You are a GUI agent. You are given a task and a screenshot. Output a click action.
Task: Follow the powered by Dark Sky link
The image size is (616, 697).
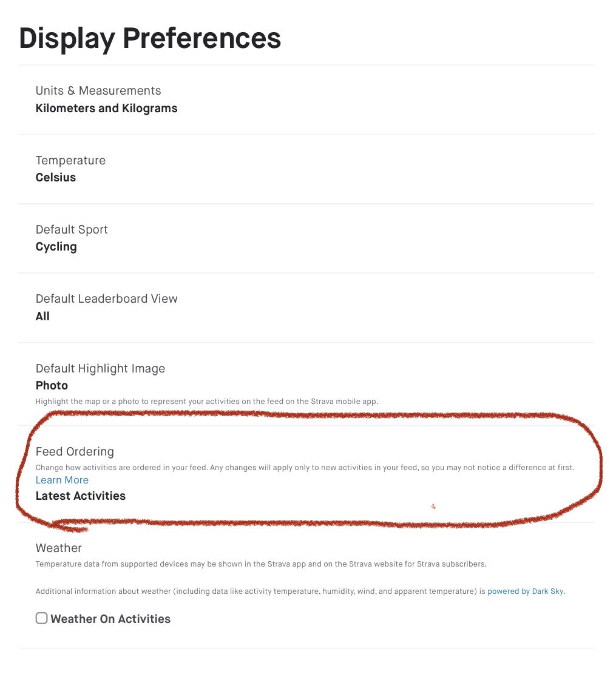[x=526, y=591]
